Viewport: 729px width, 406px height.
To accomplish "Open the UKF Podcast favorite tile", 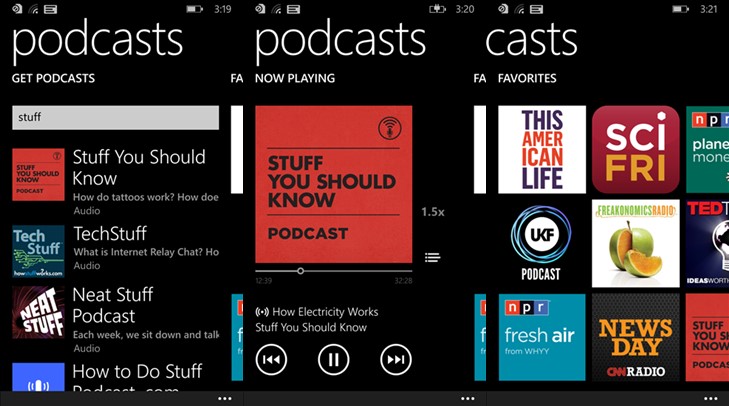I will click(542, 243).
